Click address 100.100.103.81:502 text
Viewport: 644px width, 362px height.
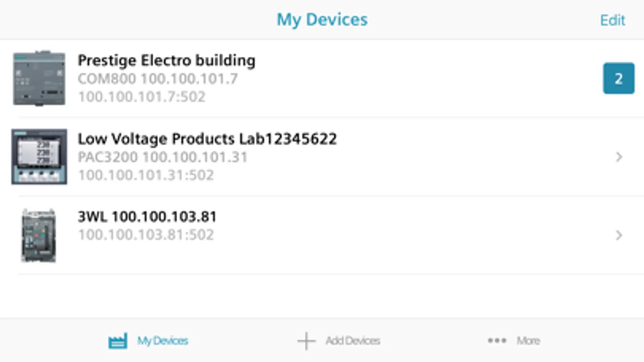click(146, 235)
